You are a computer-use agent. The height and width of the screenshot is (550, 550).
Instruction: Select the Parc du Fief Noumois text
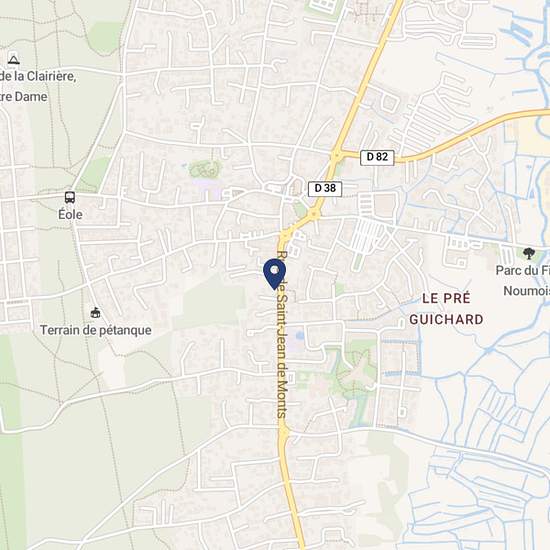click(x=523, y=280)
